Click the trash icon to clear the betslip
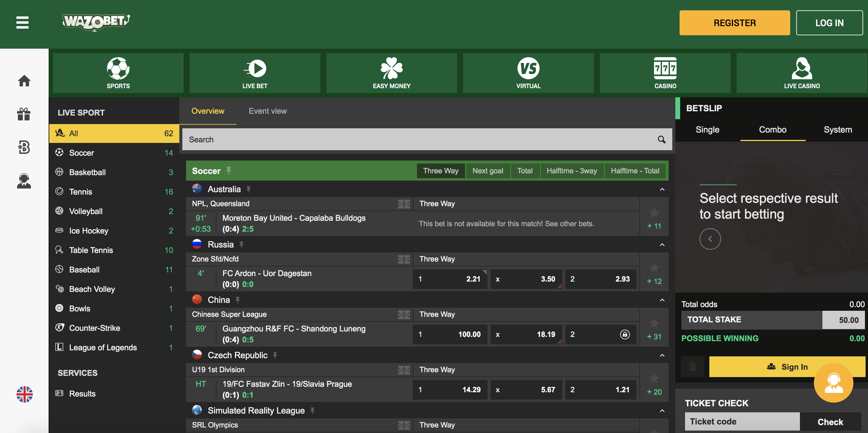868x433 pixels. (x=692, y=367)
